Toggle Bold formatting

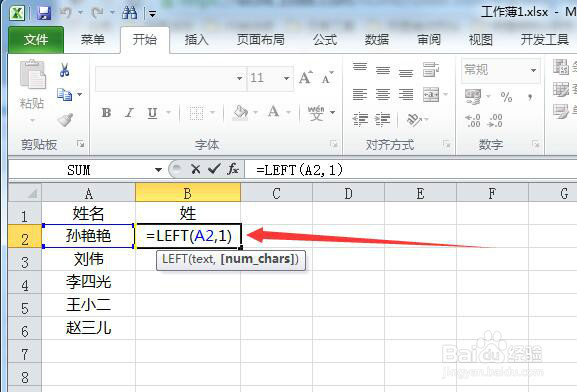pos(106,112)
